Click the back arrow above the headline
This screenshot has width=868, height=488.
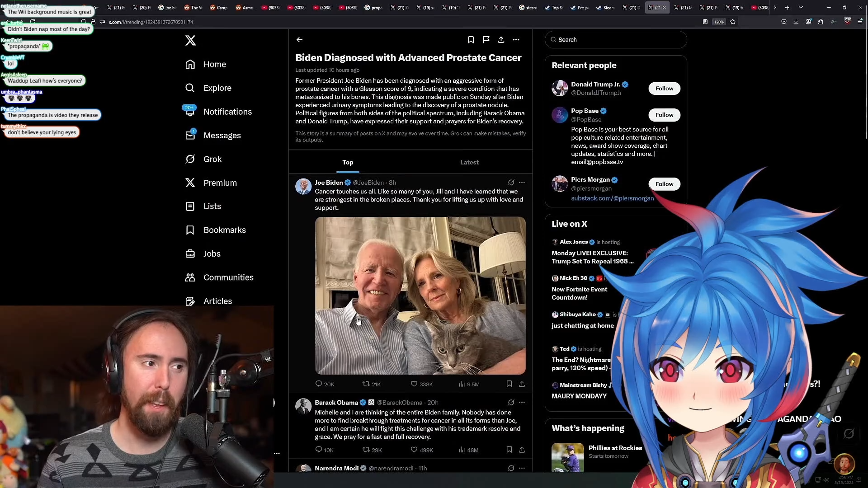click(x=299, y=40)
